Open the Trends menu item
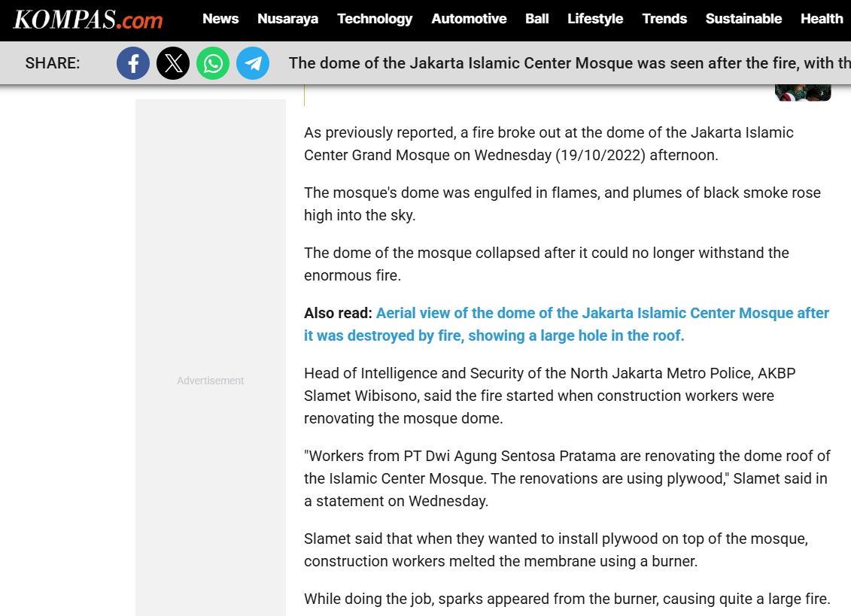This screenshot has height=616, width=851. [x=664, y=19]
